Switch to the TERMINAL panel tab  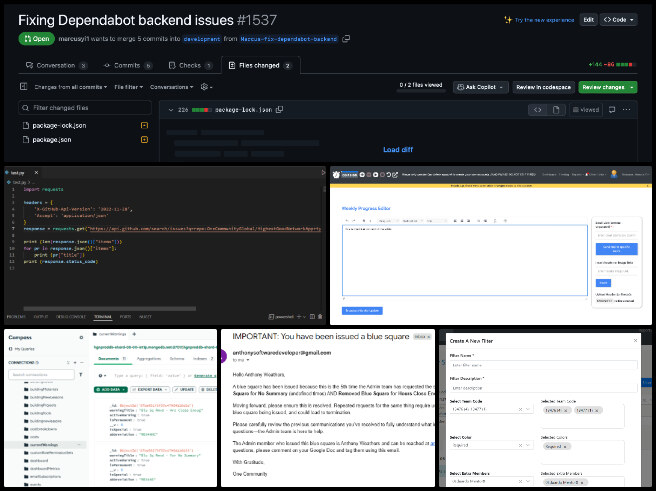point(102,317)
